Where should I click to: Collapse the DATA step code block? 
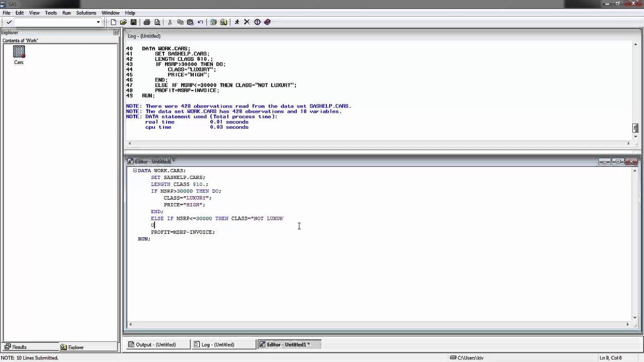(135, 170)
